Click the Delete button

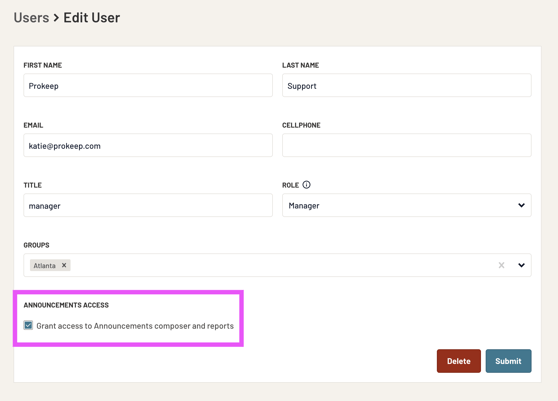point(459,361)
